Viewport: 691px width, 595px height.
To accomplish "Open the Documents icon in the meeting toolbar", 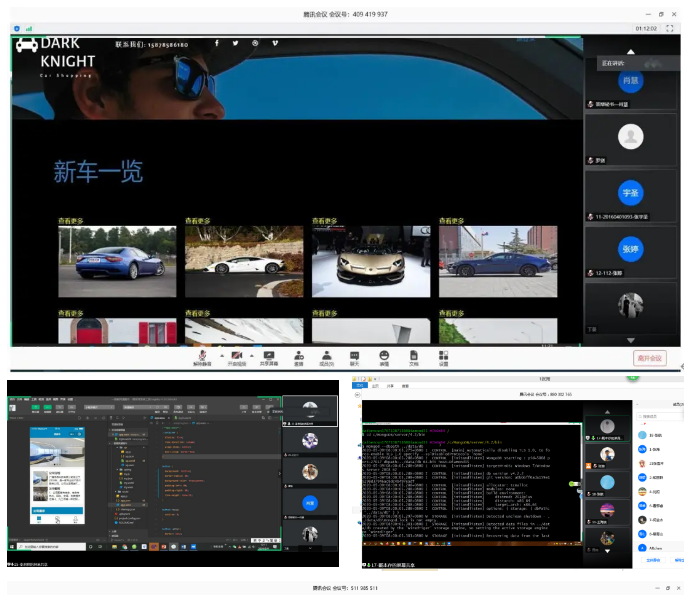I will [x=413, y=358].
